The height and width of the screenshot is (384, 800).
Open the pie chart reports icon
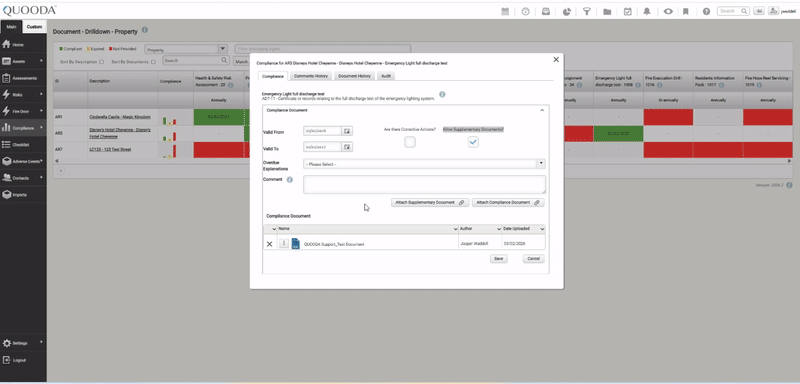point(566,11)
